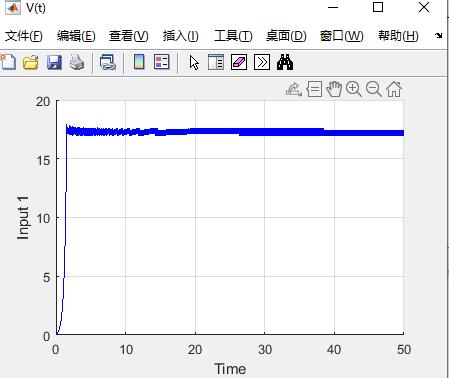This screenshot has width=449, height=378.
Task: Minimize the V(t) figure window
Action: (333, 7)
